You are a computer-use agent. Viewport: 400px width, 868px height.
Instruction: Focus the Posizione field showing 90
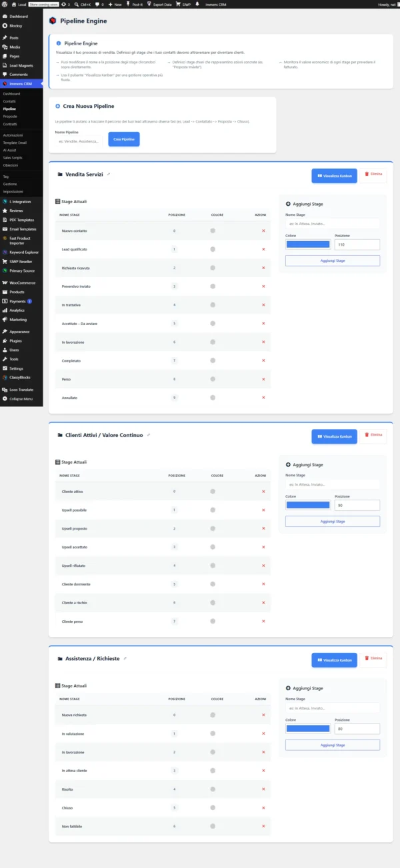coord(357,505)
